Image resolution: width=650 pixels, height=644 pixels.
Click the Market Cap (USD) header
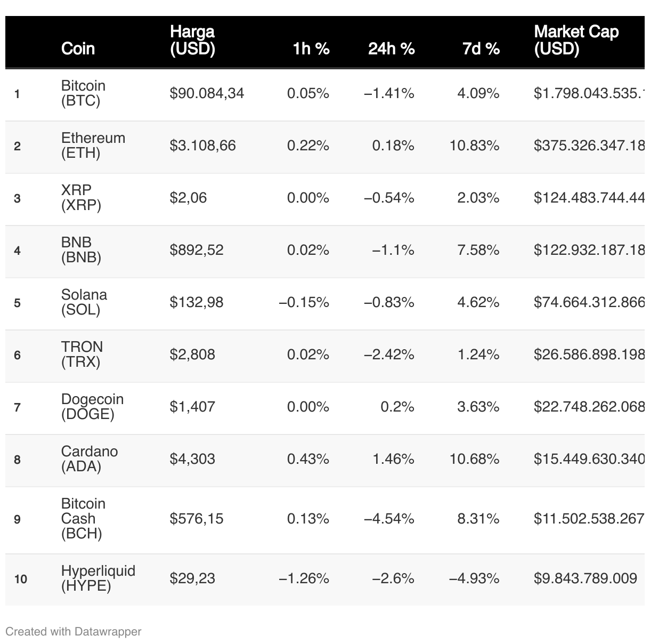pos(576,41)
